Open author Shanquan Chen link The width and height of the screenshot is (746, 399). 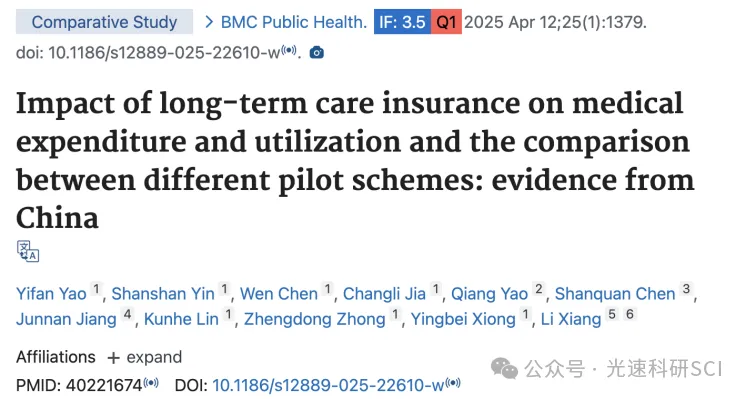point(615,294)
